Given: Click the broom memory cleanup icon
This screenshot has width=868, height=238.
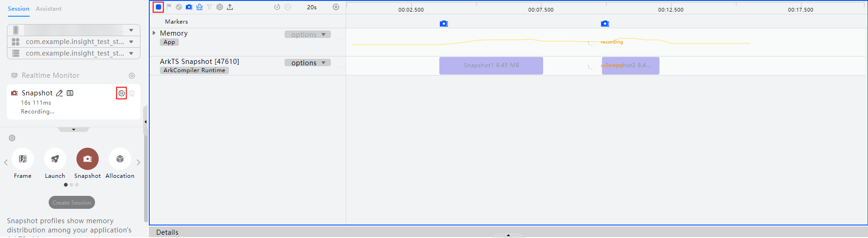Looking at the screenshot, I should click(199, 7).
